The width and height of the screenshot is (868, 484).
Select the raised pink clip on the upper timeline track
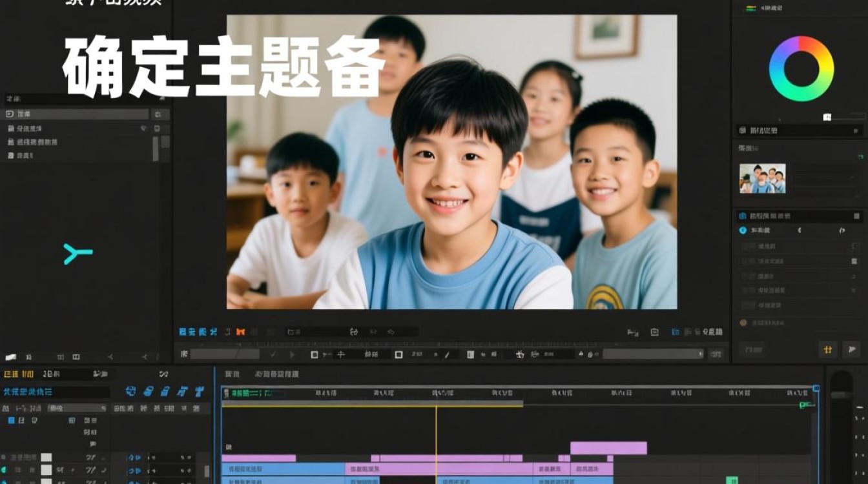click(x=608, y=448)
